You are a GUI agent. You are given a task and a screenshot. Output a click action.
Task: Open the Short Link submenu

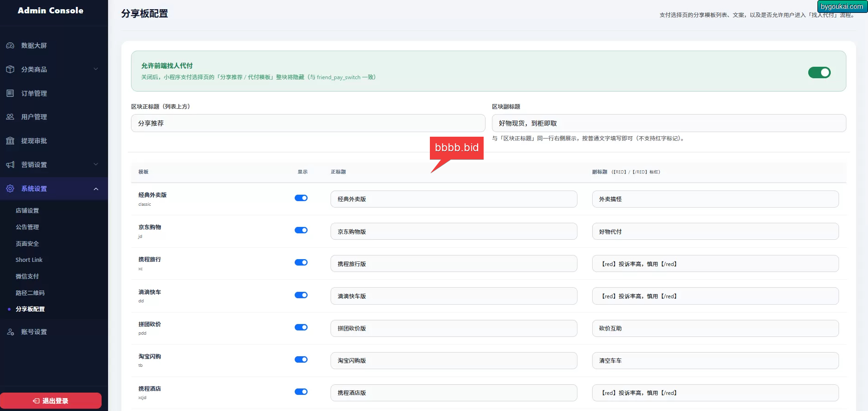coord(29,260)
